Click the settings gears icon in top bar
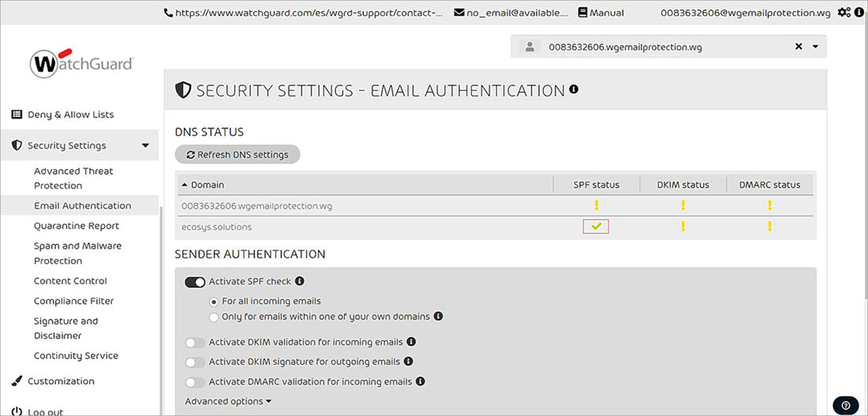This screenshot has height=416, width=868. pyautogui.click(x=844, y=13)
